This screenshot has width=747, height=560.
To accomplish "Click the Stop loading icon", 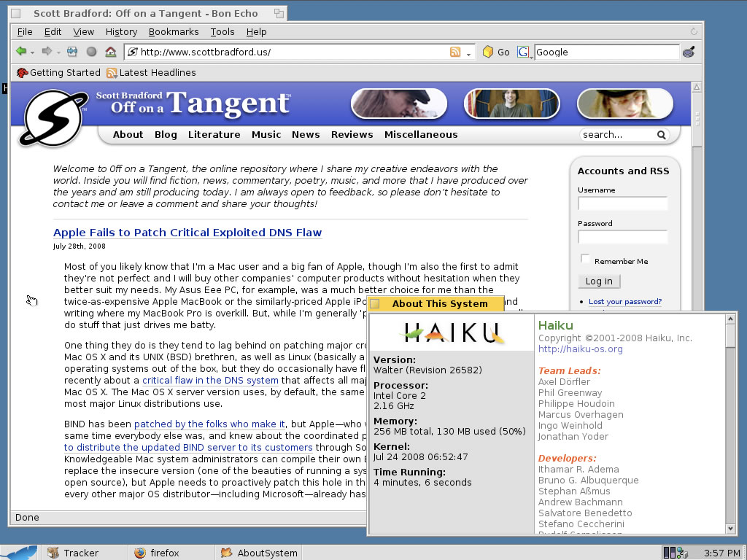I will pyautogui.click(x=91, y=52).
